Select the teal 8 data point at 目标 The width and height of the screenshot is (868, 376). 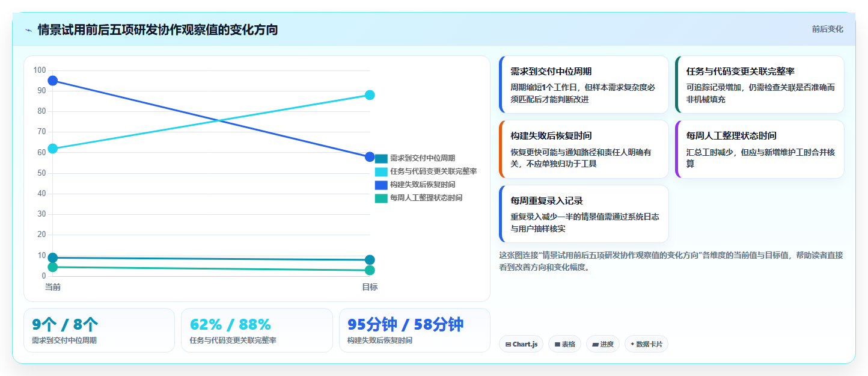(370, 260)
